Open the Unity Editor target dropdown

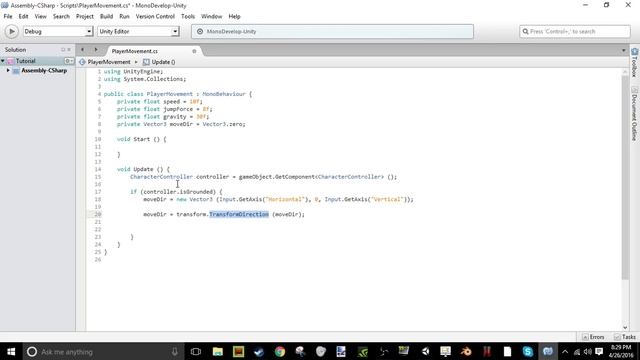click(x=138, y=31)
